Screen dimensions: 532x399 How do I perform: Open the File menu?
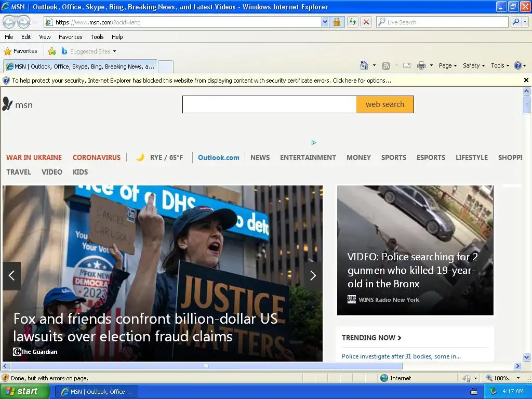(9, 37)
